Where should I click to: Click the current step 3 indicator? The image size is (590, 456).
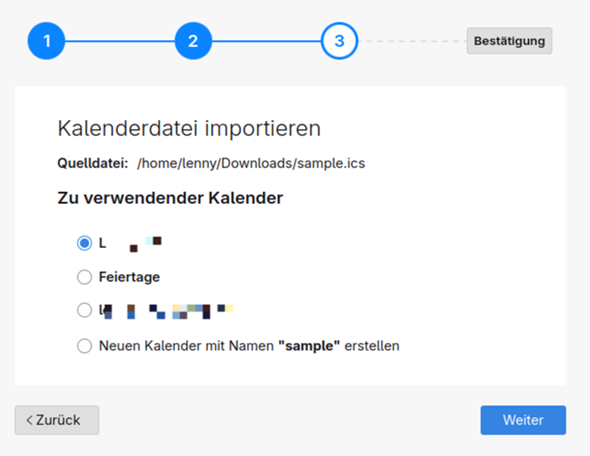(x=339, y=41)
